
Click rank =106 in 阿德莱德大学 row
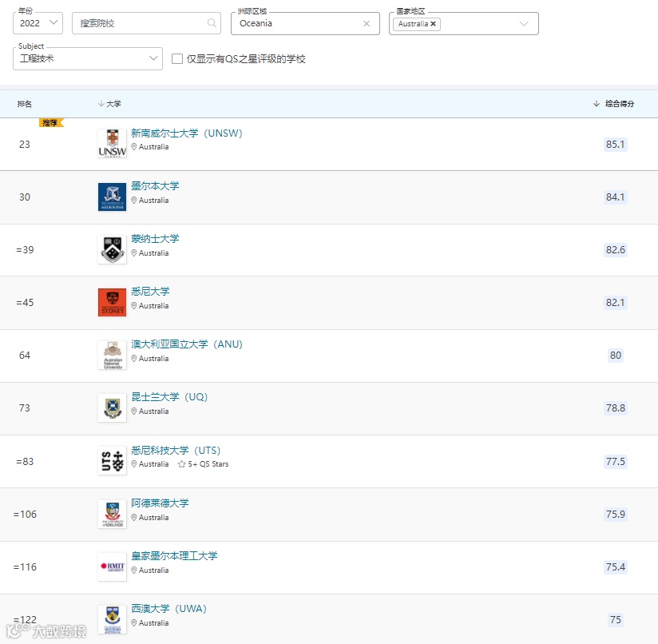pos(25,515)
